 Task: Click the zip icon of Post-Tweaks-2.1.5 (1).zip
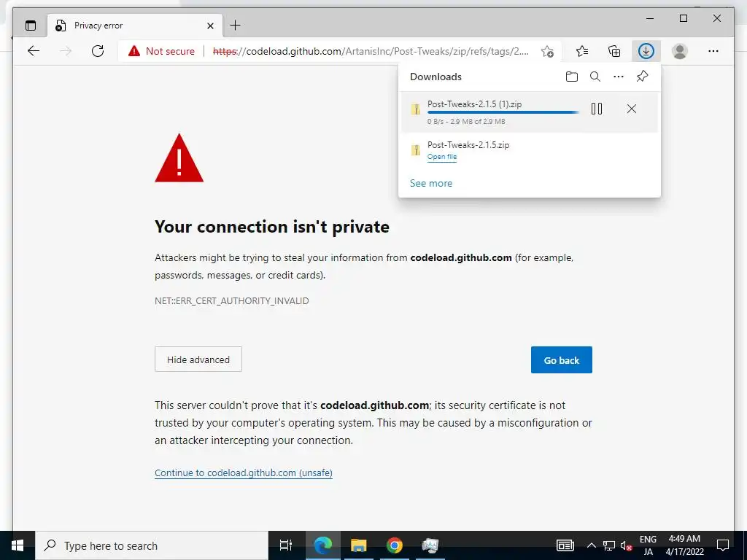click(x=416, y=109)
